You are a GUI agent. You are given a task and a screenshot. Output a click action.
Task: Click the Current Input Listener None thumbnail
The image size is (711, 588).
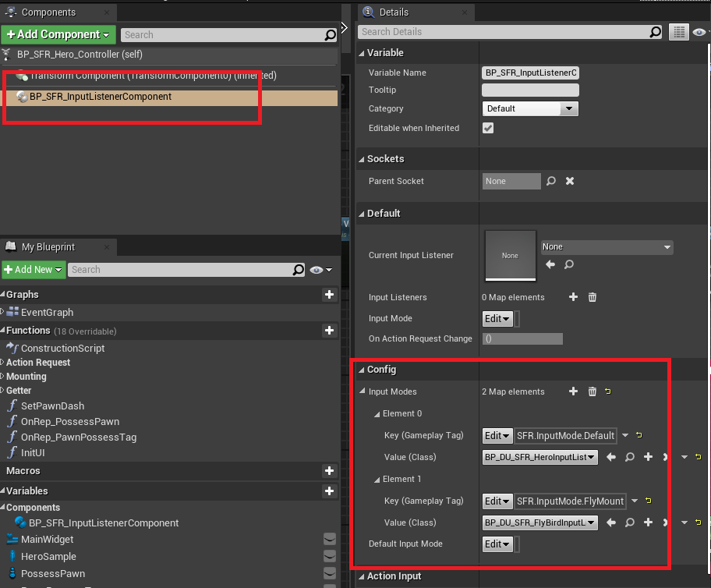tap(510, 255)
